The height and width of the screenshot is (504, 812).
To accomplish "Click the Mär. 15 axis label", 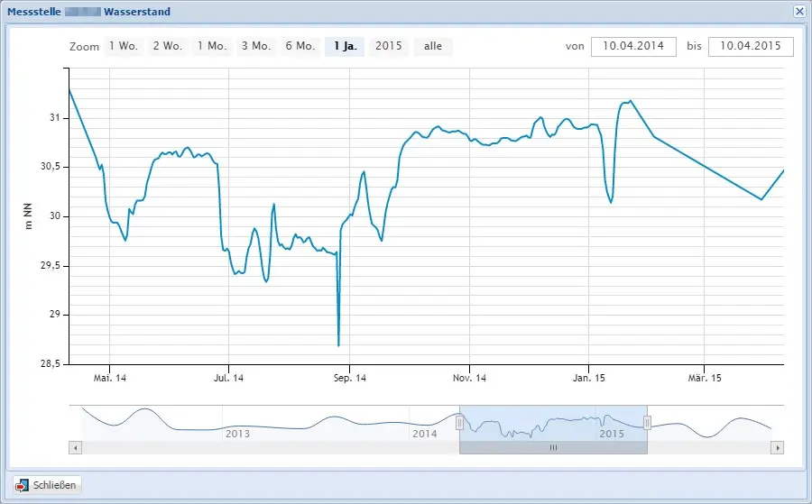I will click(705, 379).
